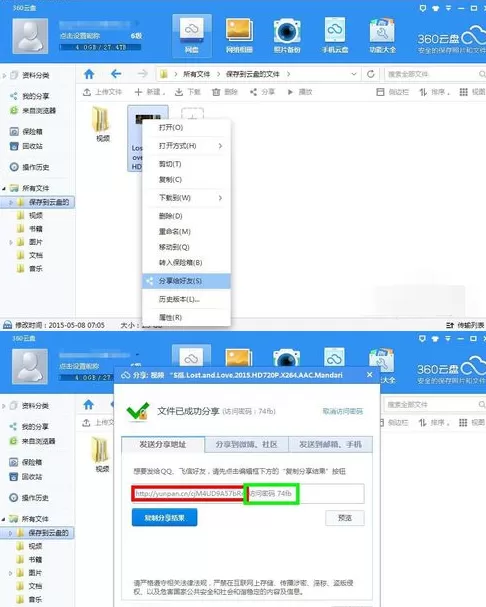The image size is (486, 607).
Task: Choose 移动到(Q) in context menu
Action: 187,247
